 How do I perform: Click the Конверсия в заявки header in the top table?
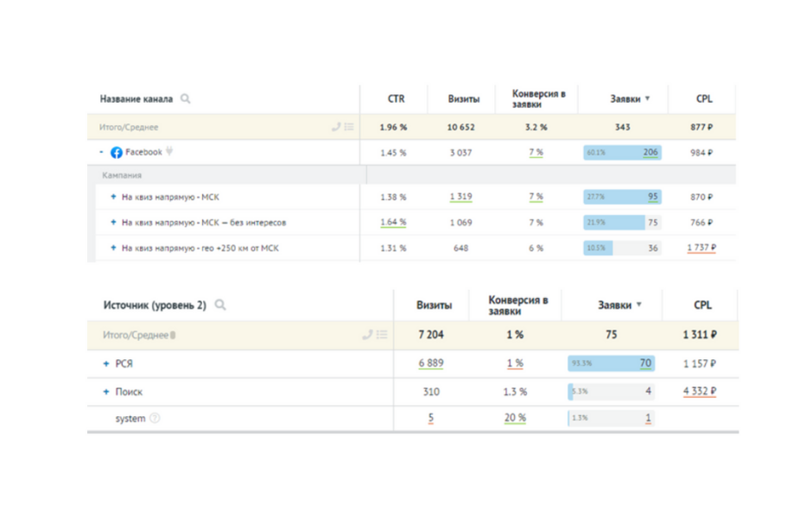[538, 98]
